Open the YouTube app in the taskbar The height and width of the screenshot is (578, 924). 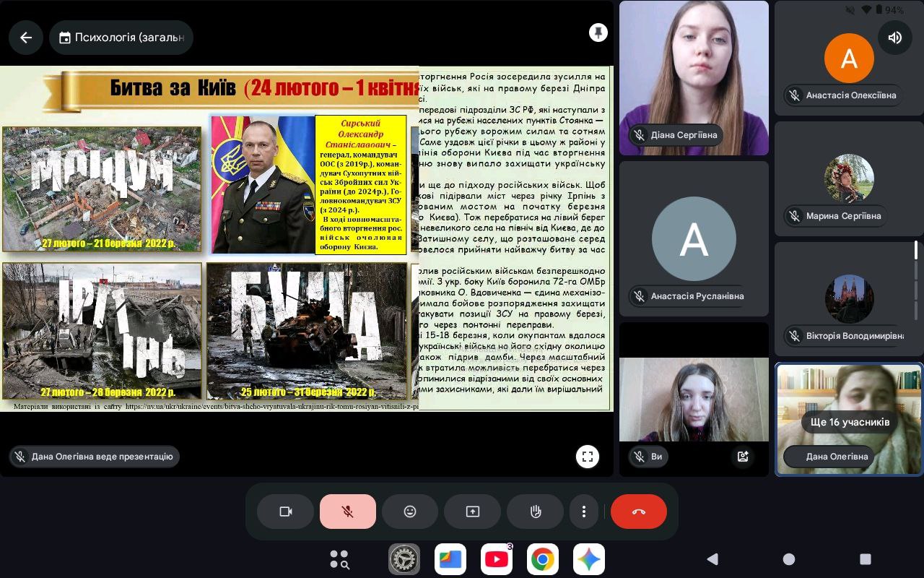(497, 559)
